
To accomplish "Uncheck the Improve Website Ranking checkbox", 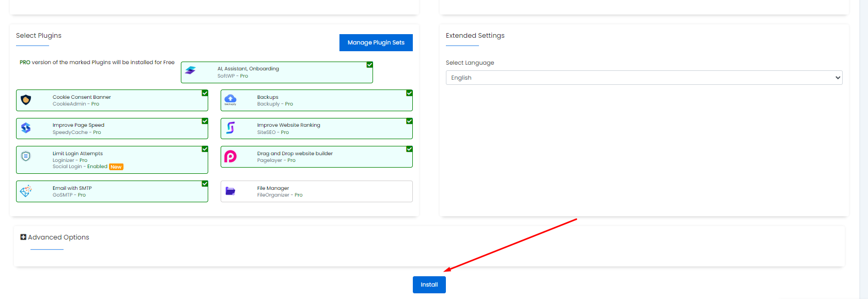I will click(x=409, y=121).
